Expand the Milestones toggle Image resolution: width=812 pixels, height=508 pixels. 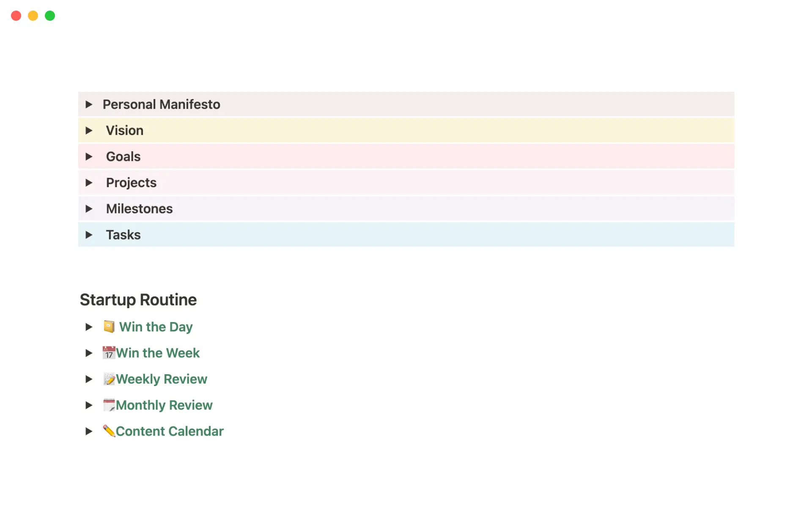(x=89, y=208)
